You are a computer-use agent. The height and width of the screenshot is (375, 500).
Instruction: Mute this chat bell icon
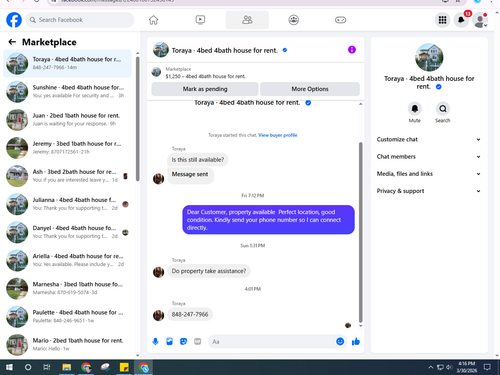pos(415,109)
